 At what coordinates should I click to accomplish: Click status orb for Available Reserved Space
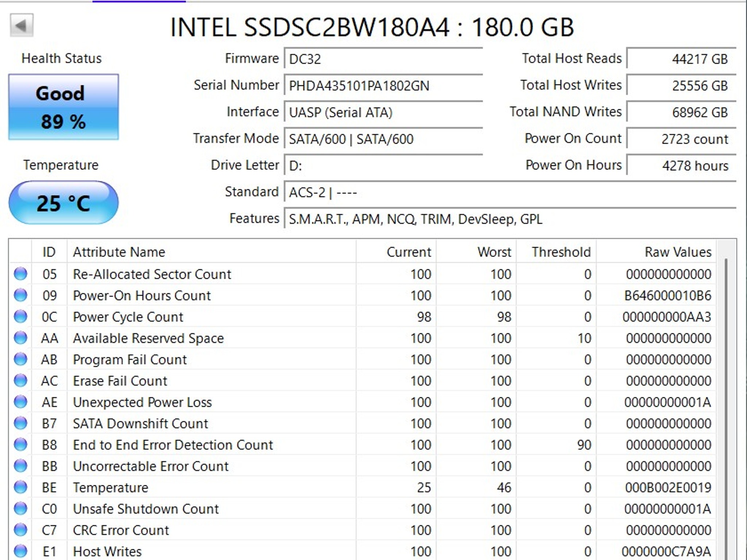point(20,338)
